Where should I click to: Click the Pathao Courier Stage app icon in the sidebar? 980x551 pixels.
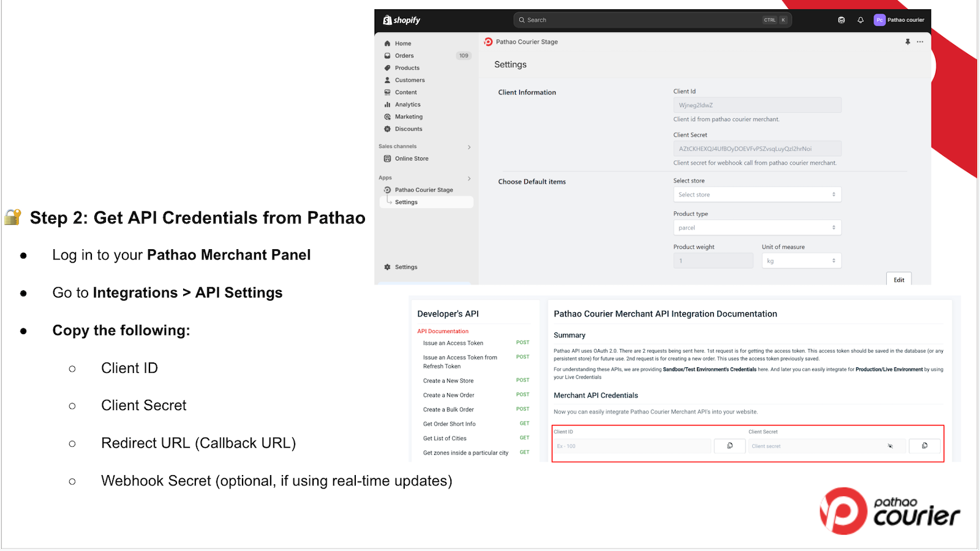[387, 190]
